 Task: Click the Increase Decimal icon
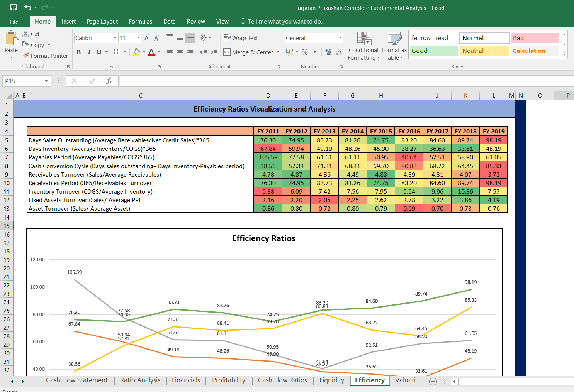pyautogui.click(x=328, y=52)
